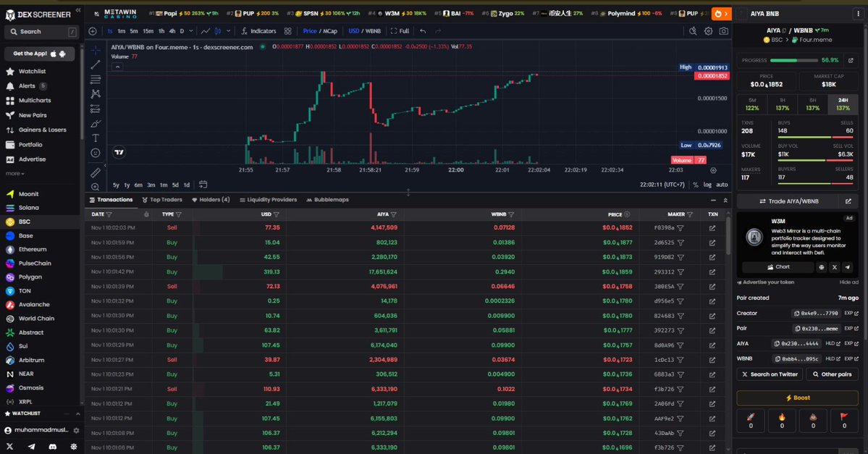Open the Other pairs button
The height and width of the screenshot is (454, 868).
coord(832,374)
